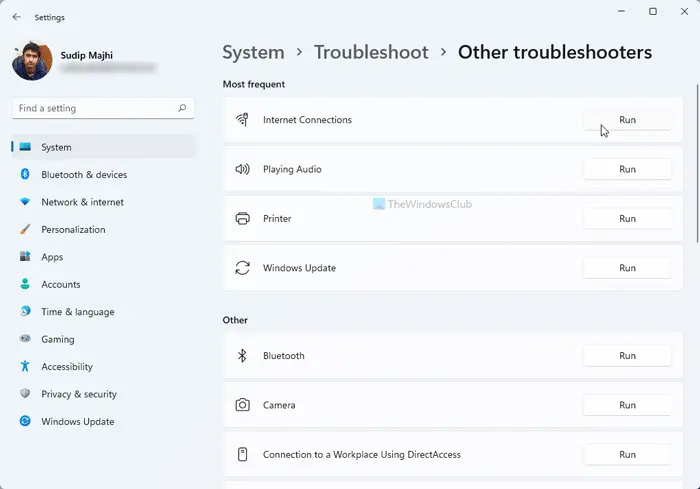This screenshot has width=700, height=489.
Task: Go to Accounts settings
Action: coord(104,284)
